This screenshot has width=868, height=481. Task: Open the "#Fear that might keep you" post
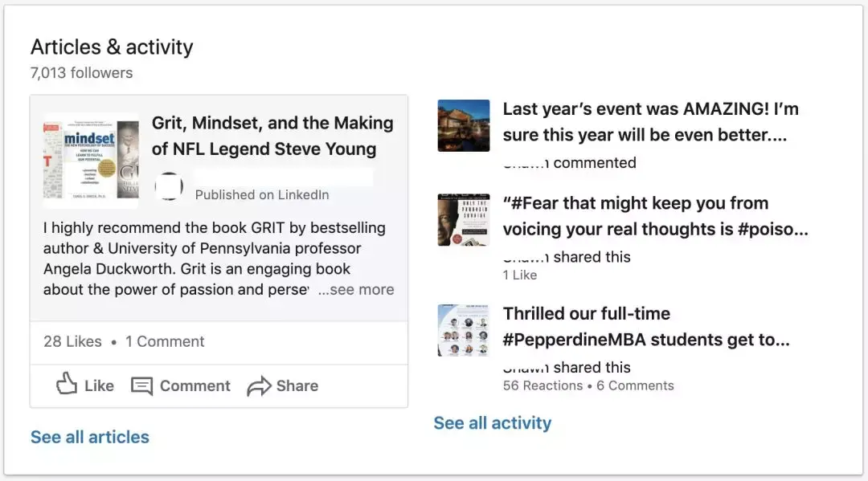pyautogui.click(x=655, y=216)
